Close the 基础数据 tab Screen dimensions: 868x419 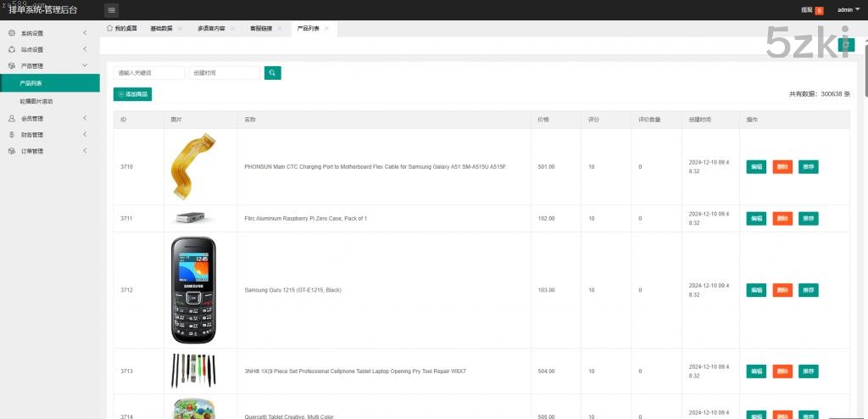pyautogui.click(x=180, y=28)
